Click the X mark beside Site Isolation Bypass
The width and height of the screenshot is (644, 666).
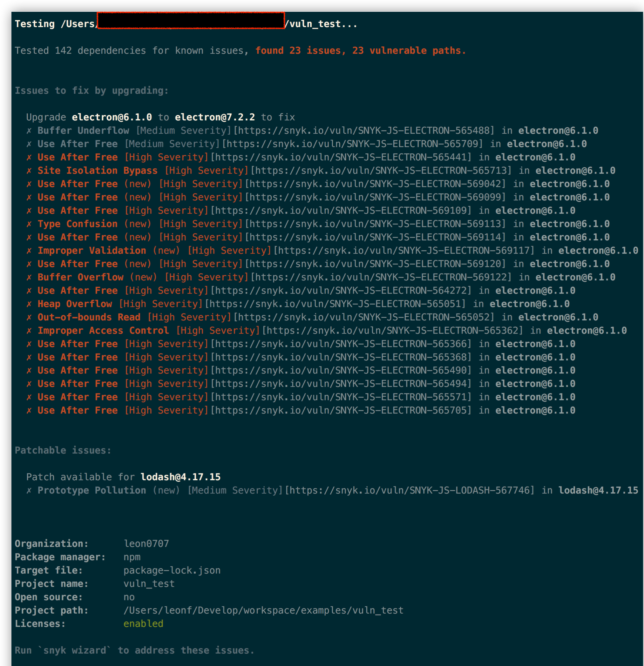[29, 171]
